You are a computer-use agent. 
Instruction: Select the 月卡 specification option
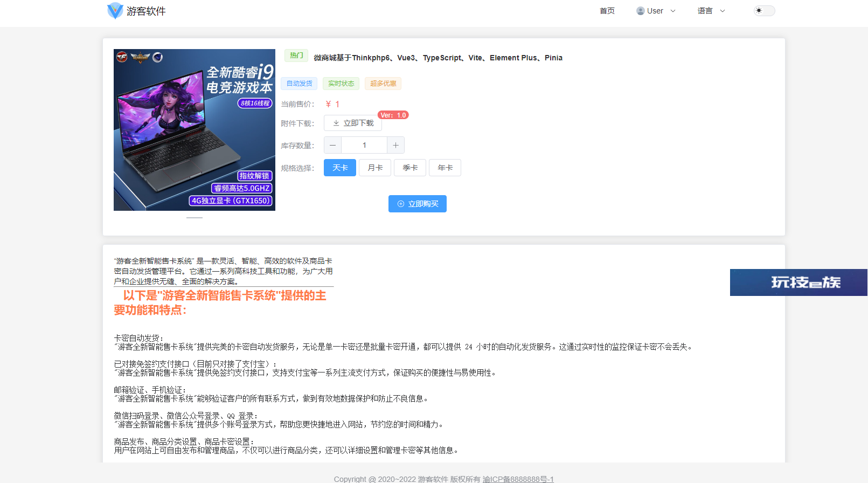[x=375, y=168]
